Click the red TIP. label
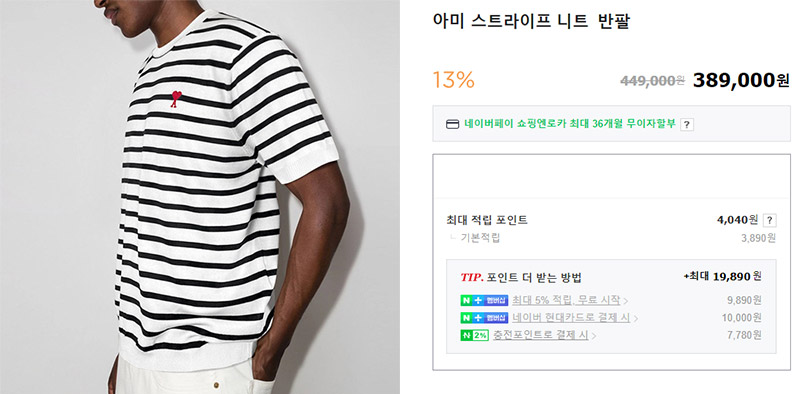 coord(471,278)
